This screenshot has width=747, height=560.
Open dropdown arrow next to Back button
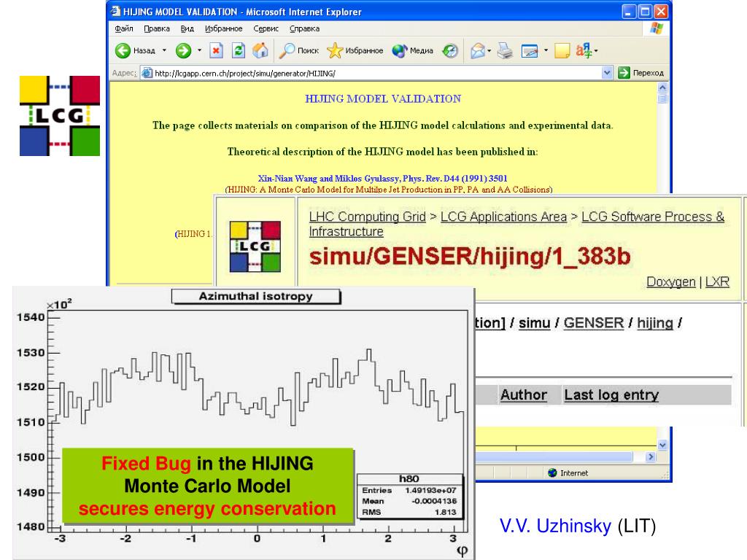[164, 50]
